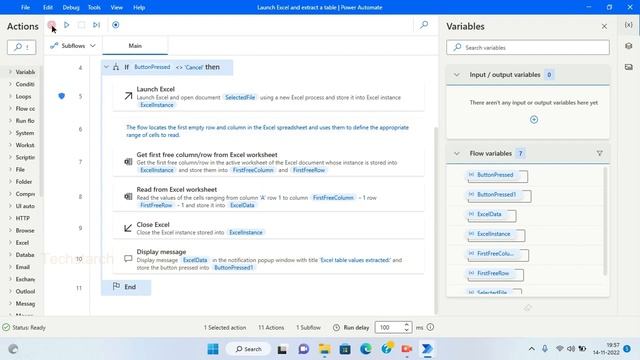The image size is (640, 360).
Task: Run the flow with play icon
Action: [67, 25]
